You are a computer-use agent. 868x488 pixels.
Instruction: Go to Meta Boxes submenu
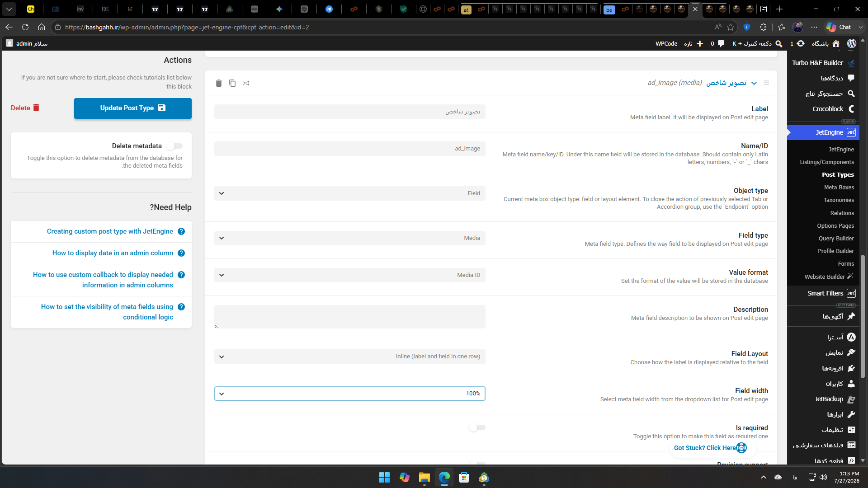[839, 188]
